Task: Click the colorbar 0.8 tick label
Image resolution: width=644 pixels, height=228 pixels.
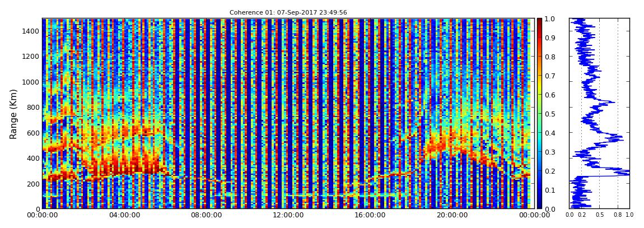Action: coord(551,57)
